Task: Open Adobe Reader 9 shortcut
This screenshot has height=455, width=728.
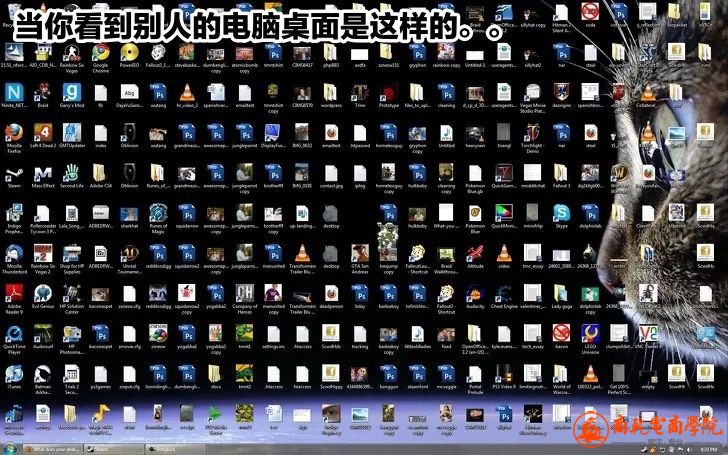Action: 14,295
